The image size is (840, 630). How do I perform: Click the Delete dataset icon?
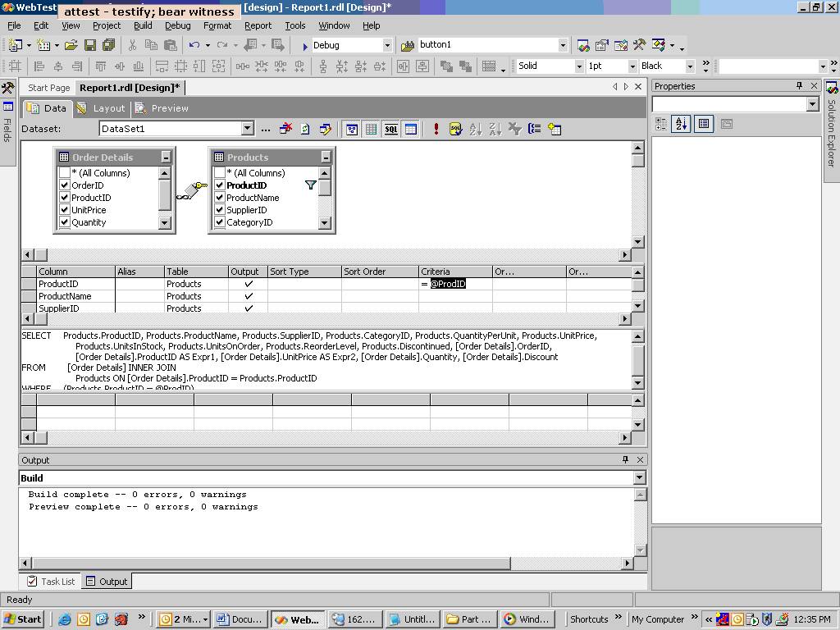[285, 129]
